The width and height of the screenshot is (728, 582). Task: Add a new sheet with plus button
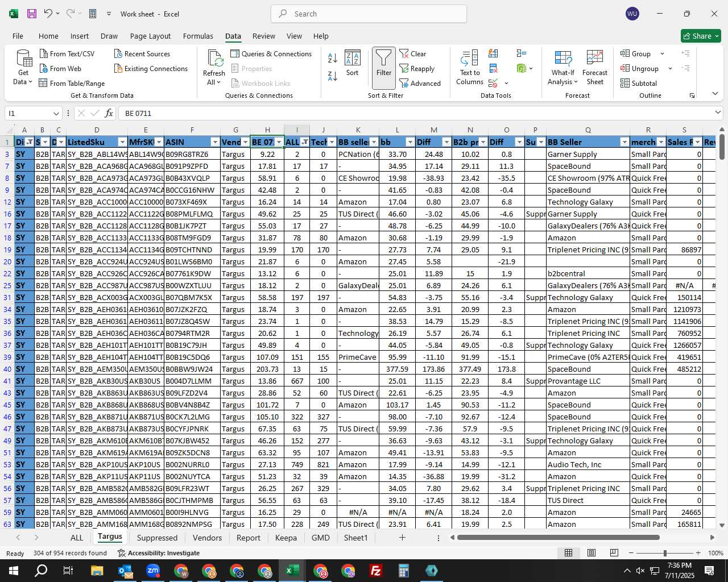402,537
